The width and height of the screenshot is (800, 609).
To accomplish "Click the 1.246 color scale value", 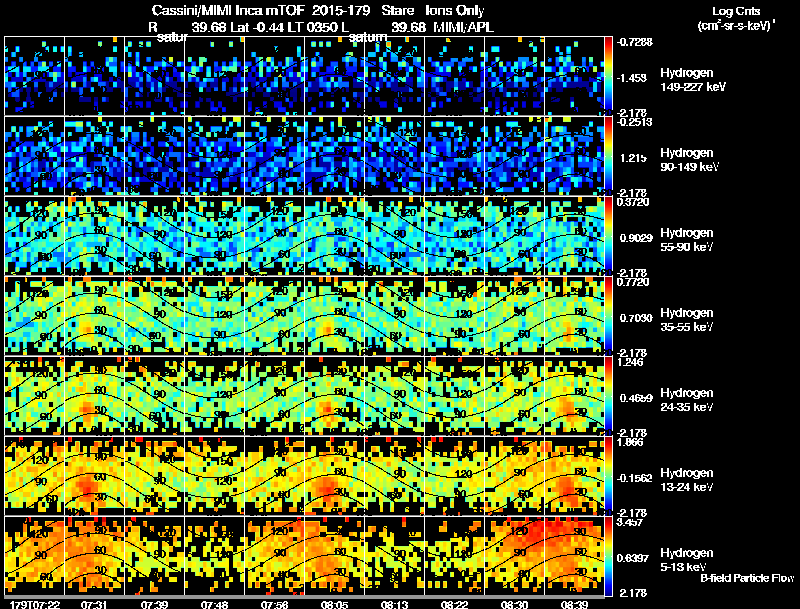I will (630, 362).
